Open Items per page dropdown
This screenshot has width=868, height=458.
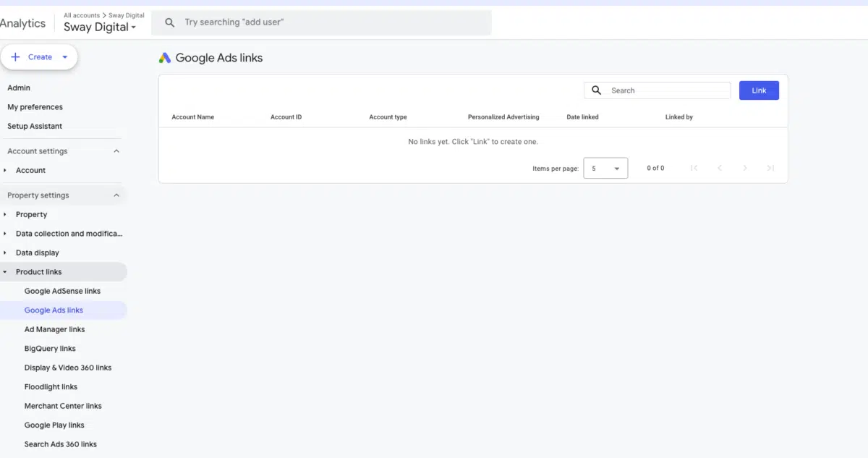[605, 168]
